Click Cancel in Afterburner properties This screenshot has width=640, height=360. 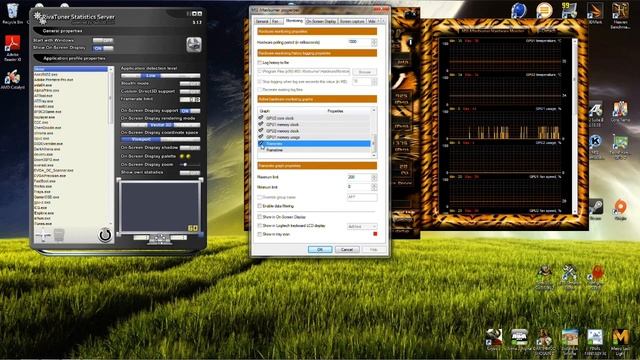[347, 249]
